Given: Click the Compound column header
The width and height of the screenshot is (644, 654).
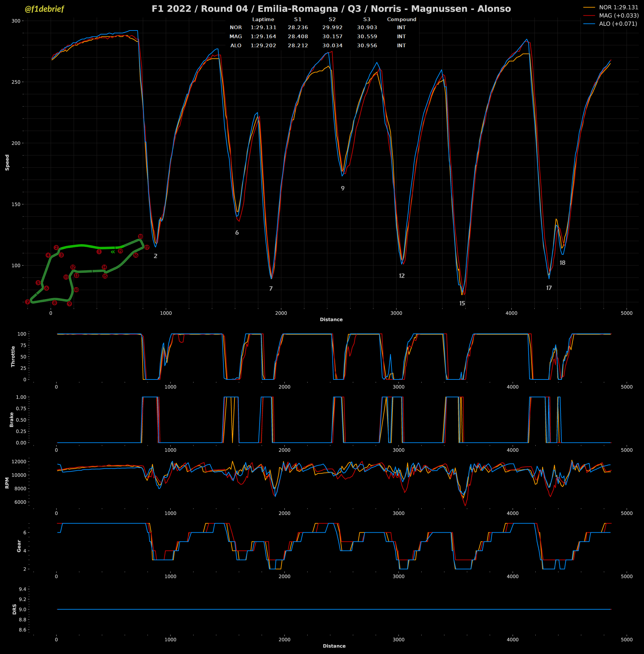Looking at the screenshot, I should click(401, 19).
